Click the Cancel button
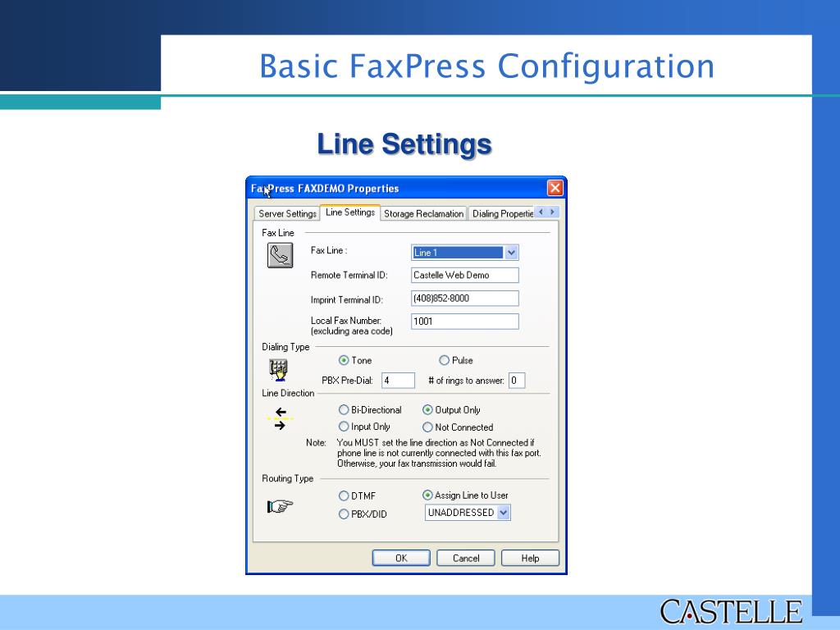 point(466,558)
